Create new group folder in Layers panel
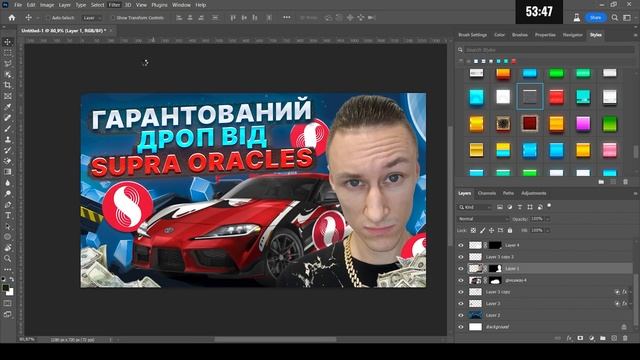Screen dimensions: 640x360 point(603,338)
